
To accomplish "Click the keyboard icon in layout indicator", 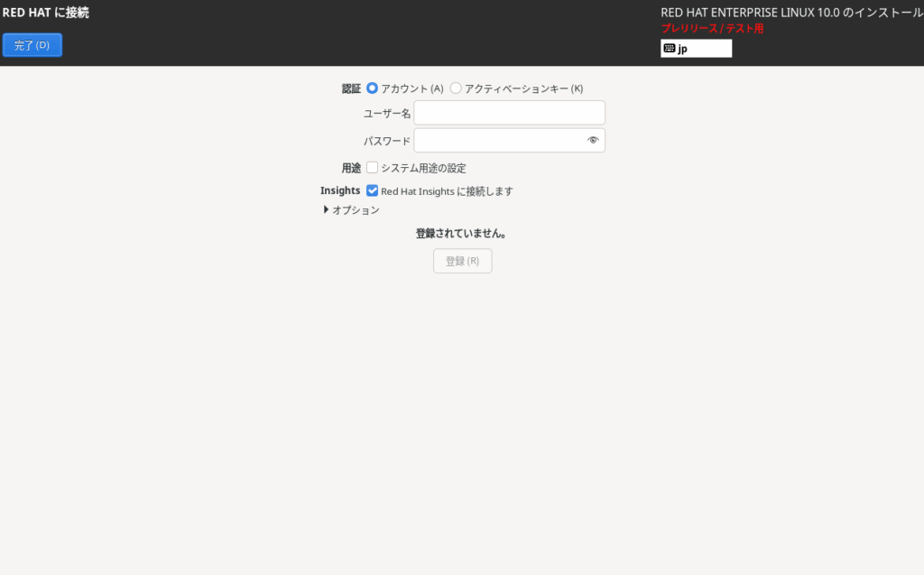I will point(669,49).
